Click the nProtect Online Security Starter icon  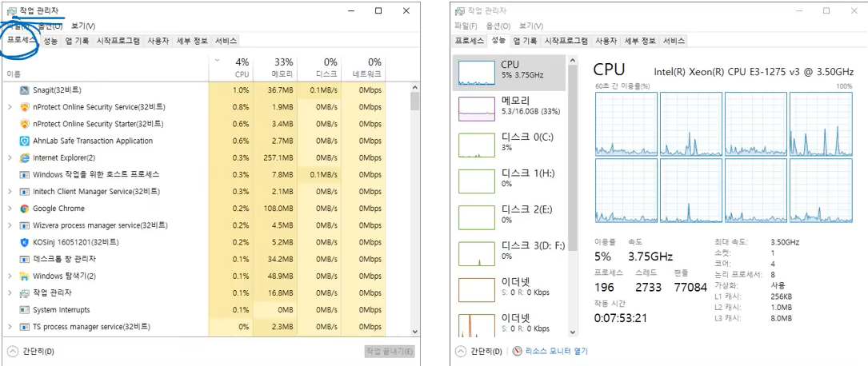click(24, 124)
